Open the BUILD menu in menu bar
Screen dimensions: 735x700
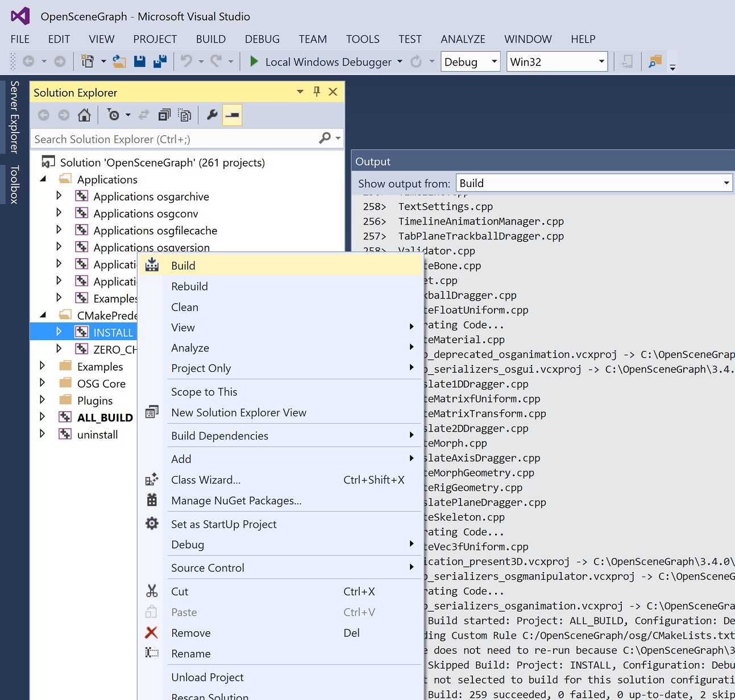pos(211,39)
